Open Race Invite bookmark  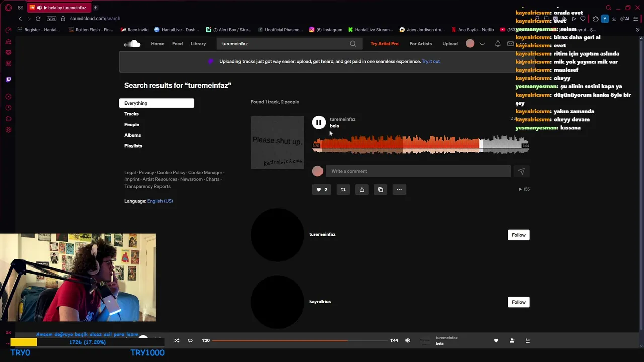[134, 30]
